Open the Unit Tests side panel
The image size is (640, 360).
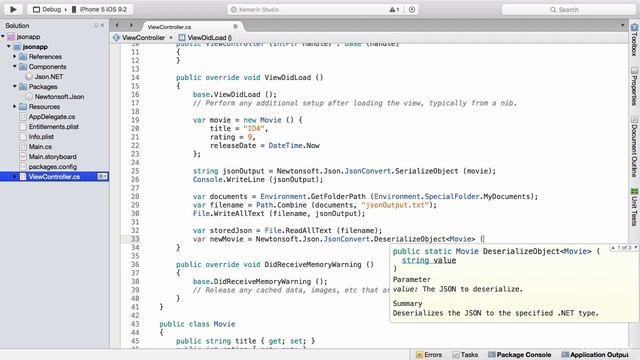[634, 207]
